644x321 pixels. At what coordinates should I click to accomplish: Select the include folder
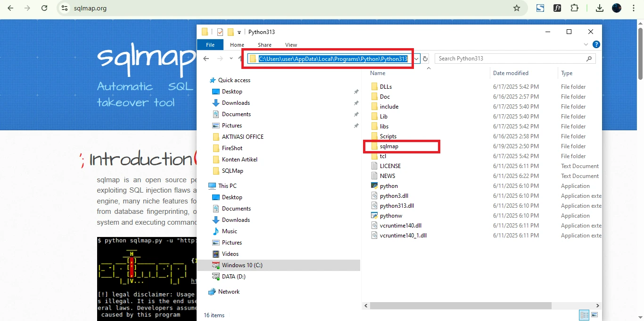click(389, 107)
